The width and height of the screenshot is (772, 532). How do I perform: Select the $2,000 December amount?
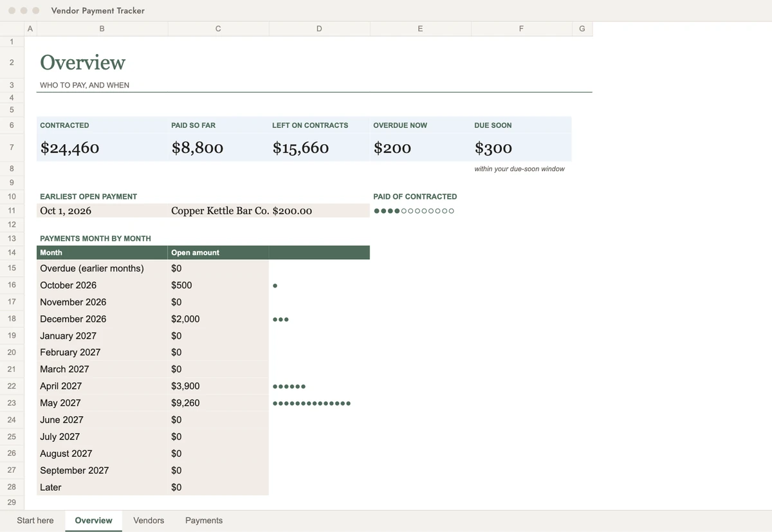[x=185, y=318]
